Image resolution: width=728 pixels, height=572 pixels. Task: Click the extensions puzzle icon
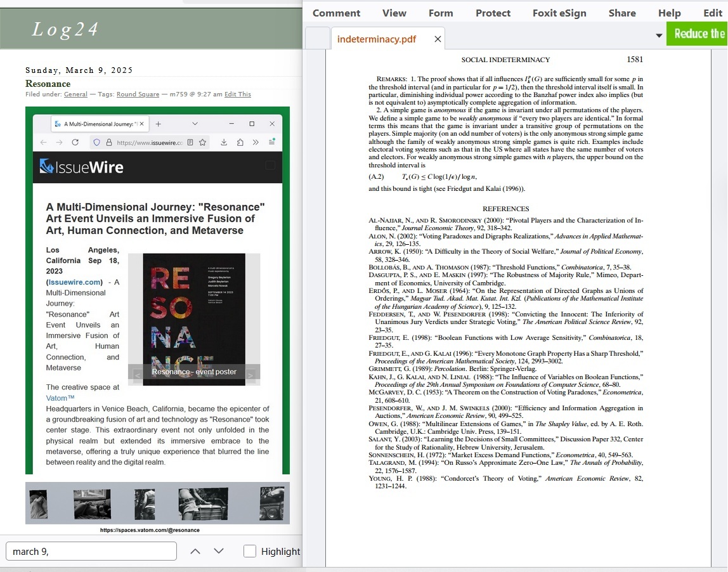240,143
